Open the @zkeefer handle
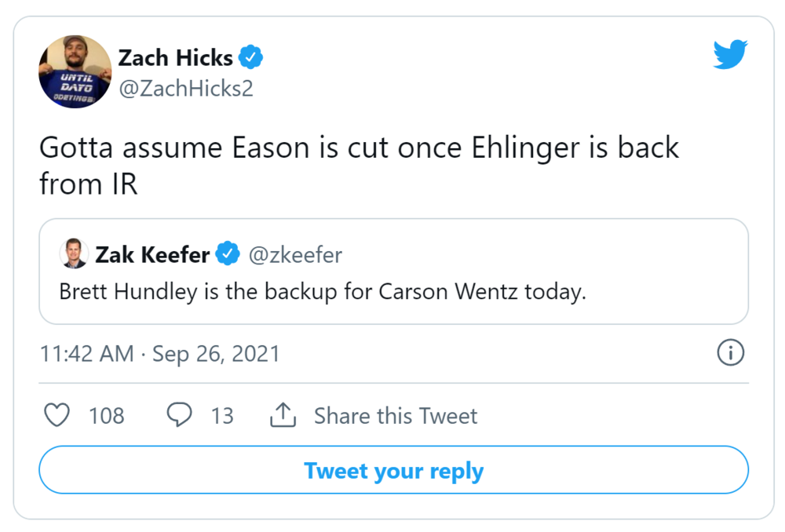785x532 pixels. 295,254
